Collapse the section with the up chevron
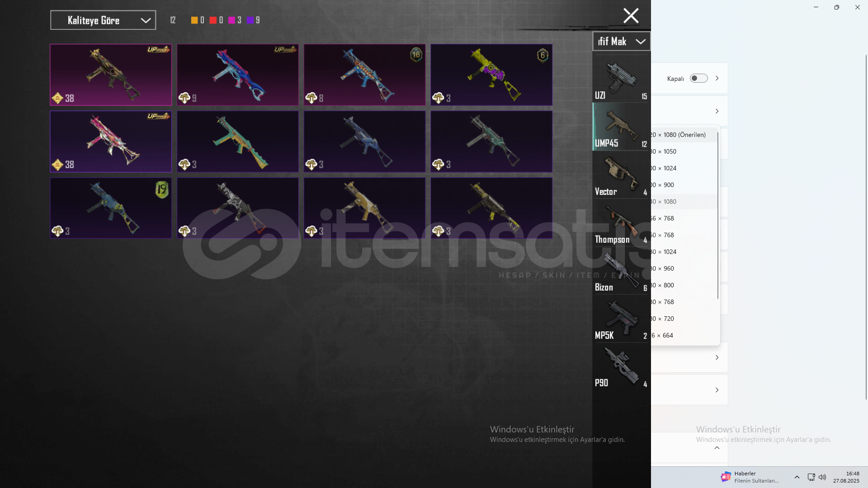Screen dimensions: 868x488 [717, 448]
